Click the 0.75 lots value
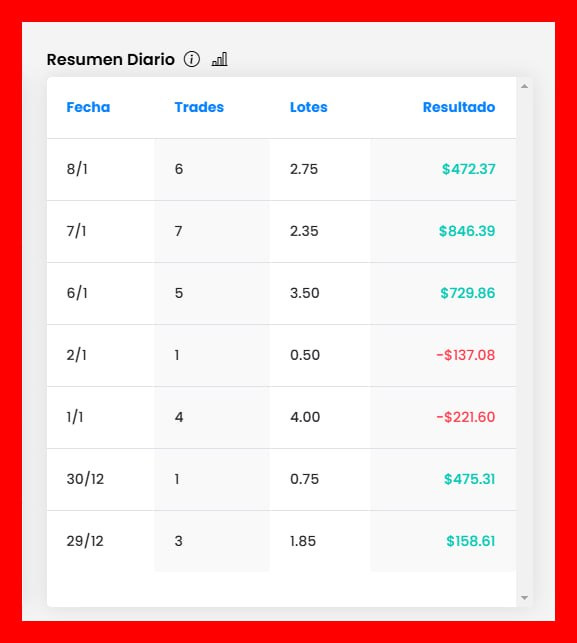This screenshot has height=643, width=577. point(304,479)
